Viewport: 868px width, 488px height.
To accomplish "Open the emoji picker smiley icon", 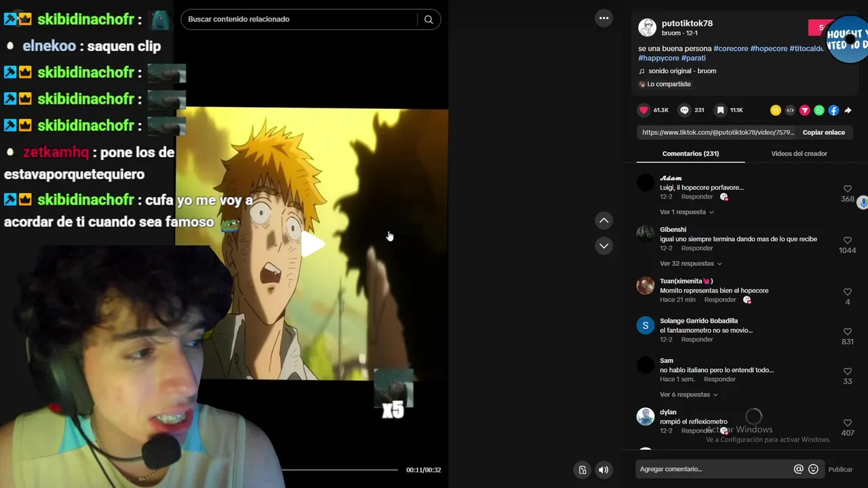I will 813,469.
